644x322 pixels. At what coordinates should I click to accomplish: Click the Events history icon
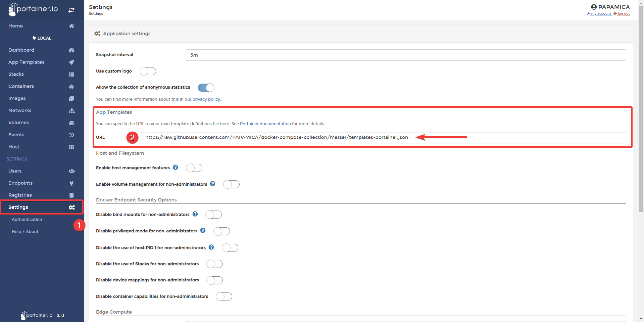(71, 135)
